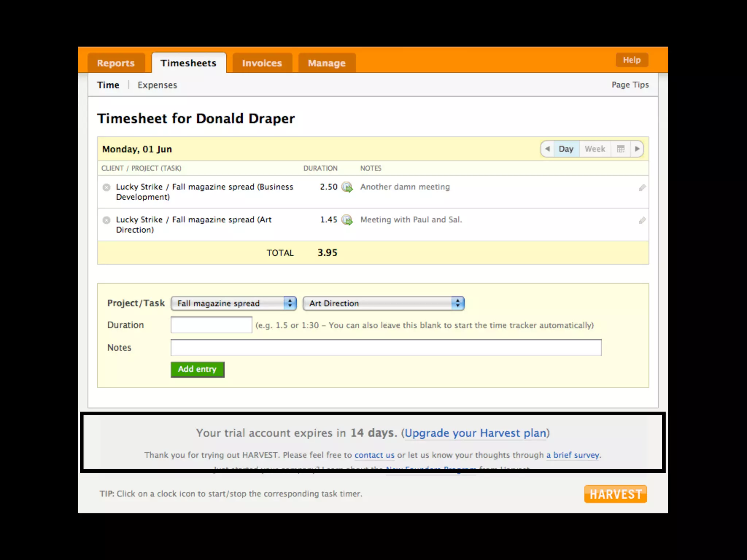Image resolution: width=747 pixels, height=560 pixels.
Task: Switch timesheet to Week view
Action: click(x=595, y=149)
